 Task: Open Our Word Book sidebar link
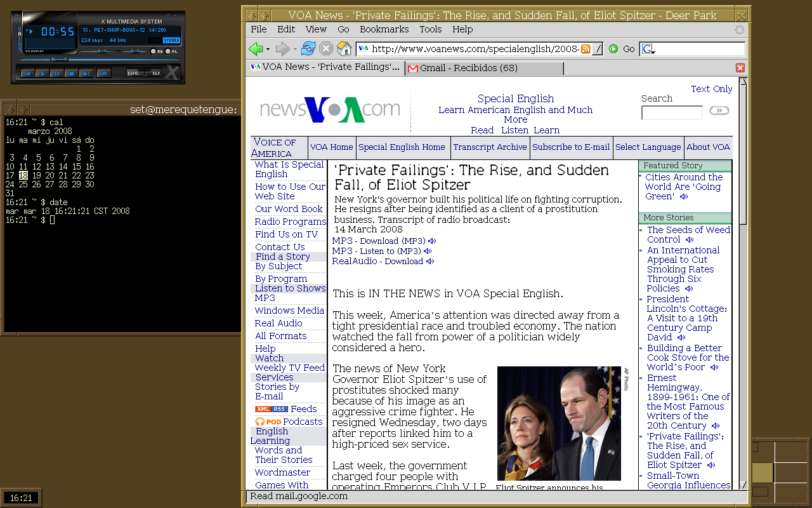coord(289,209)
